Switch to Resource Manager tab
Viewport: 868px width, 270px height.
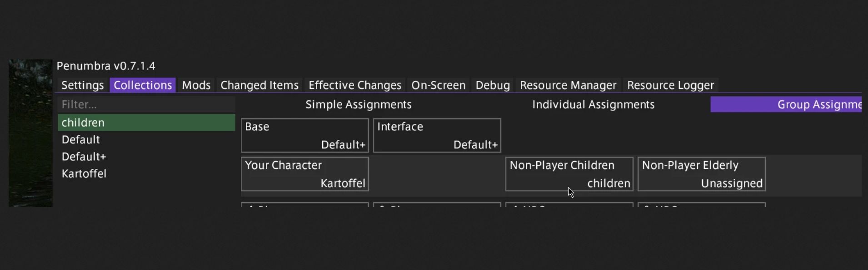point(568,85)
